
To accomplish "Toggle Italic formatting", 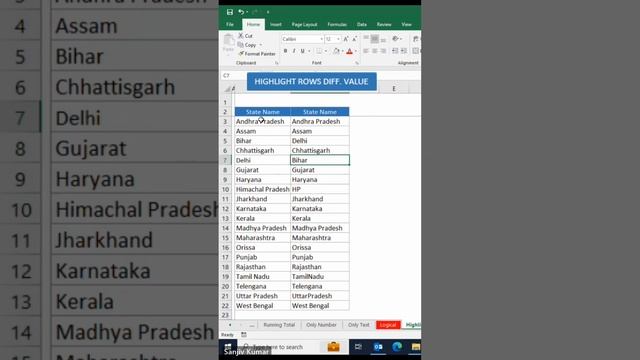I will 294,51.
